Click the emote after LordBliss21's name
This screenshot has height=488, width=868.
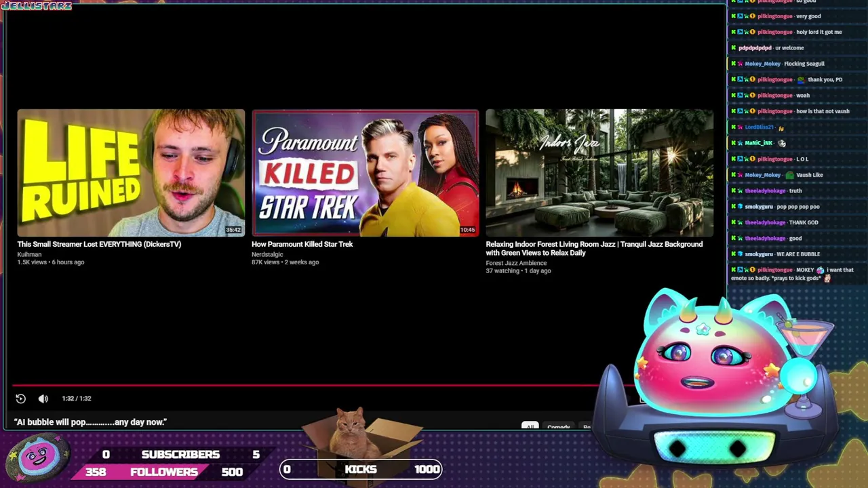(x=781, y=127)
